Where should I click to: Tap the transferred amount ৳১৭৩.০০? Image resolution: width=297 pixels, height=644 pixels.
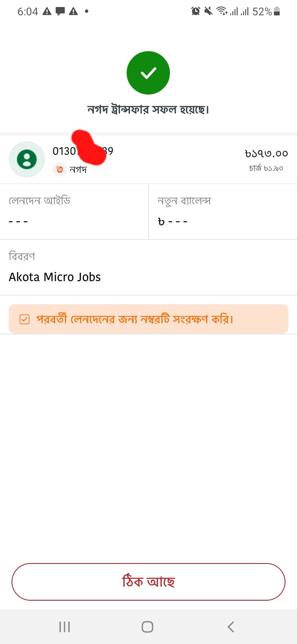266,153
